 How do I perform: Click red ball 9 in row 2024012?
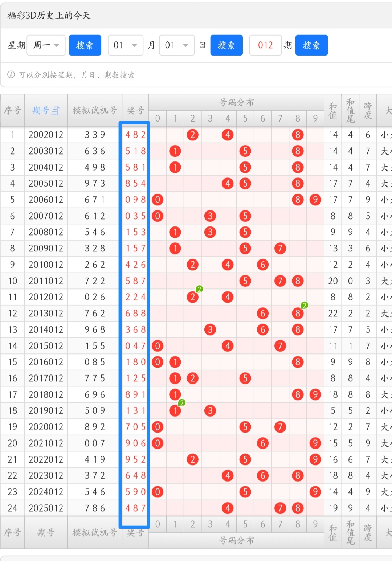(315, 492)
